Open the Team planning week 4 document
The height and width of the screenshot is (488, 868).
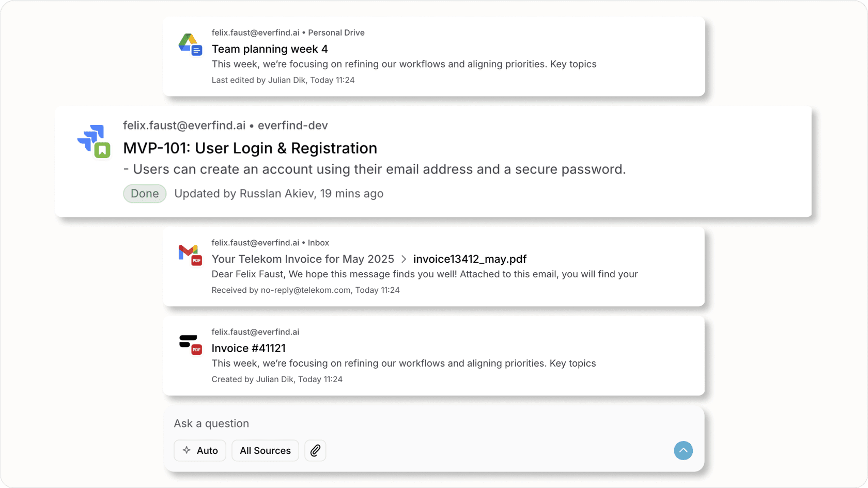coord(269,49)
